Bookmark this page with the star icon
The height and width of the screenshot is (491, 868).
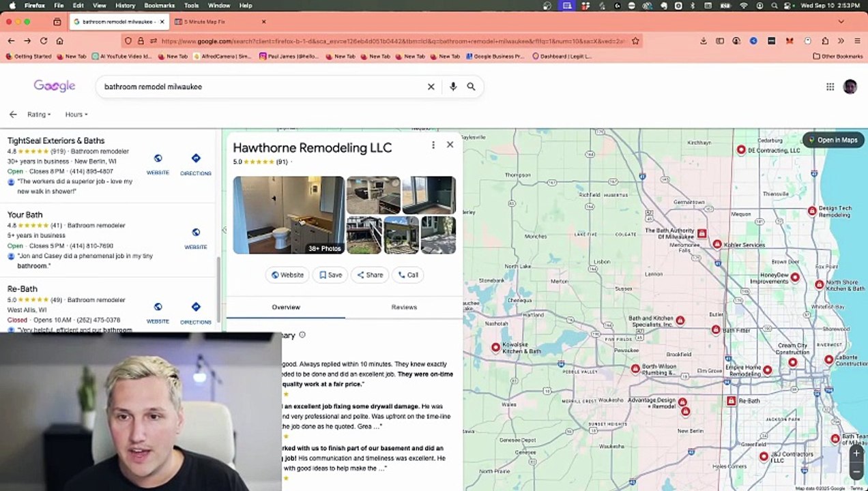pos(635,41)
